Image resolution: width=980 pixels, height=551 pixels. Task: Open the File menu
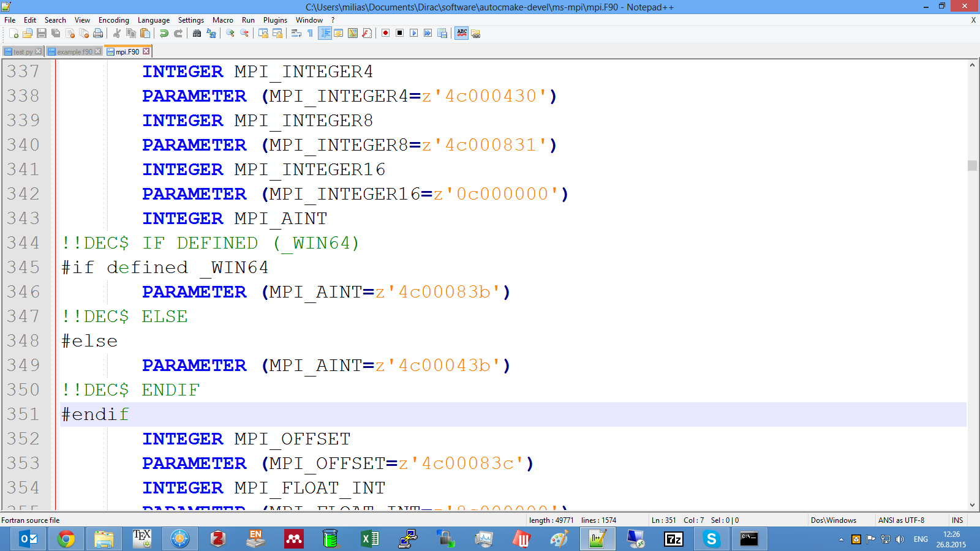point(10,20)
